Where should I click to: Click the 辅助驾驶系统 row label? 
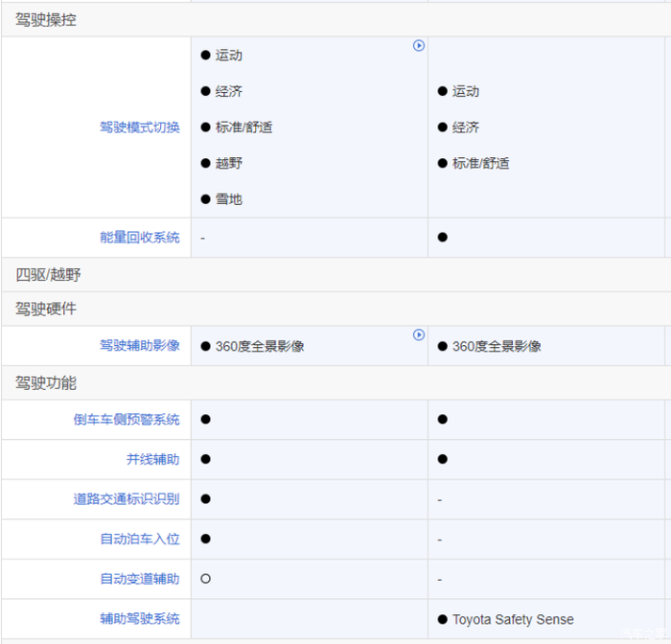(139, 619)
